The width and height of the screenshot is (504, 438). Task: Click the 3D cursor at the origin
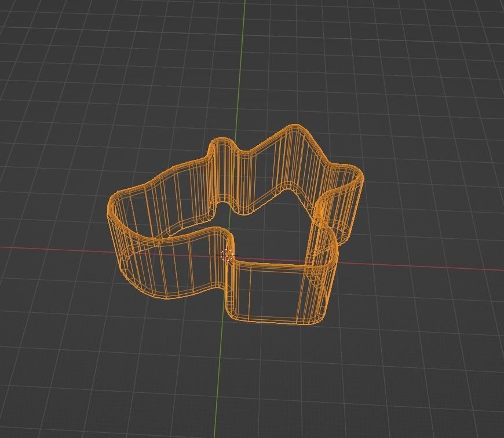click(228, 256)
